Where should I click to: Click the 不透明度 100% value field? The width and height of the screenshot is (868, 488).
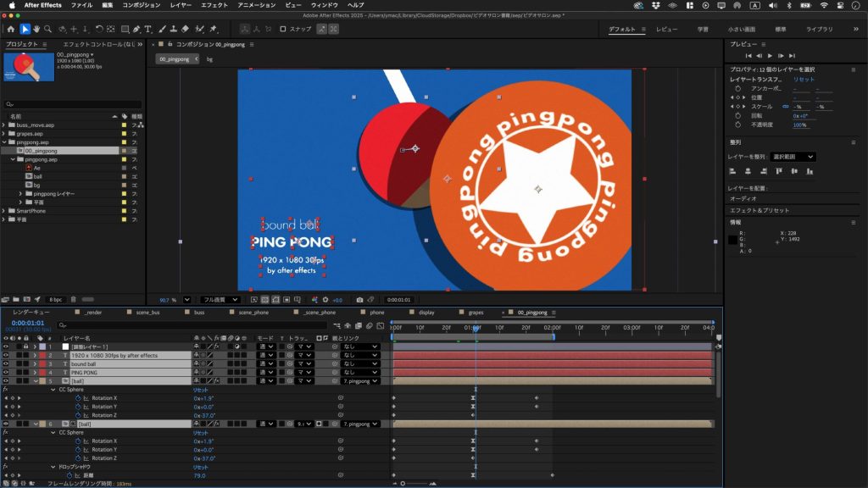(x=798, y=125)
